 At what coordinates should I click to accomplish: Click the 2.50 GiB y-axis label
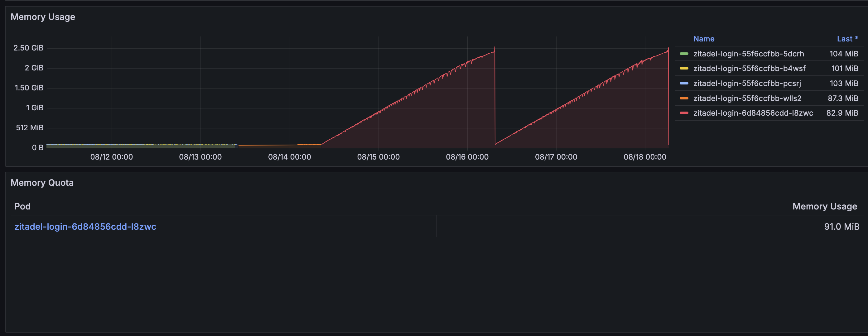(28, 48)
